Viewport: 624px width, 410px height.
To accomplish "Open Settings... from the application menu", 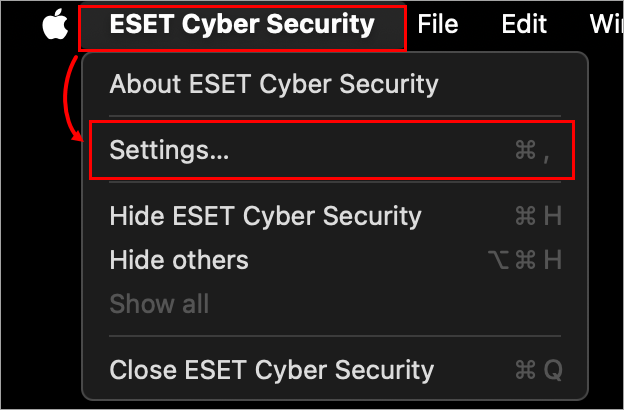I will click(170, 150).
